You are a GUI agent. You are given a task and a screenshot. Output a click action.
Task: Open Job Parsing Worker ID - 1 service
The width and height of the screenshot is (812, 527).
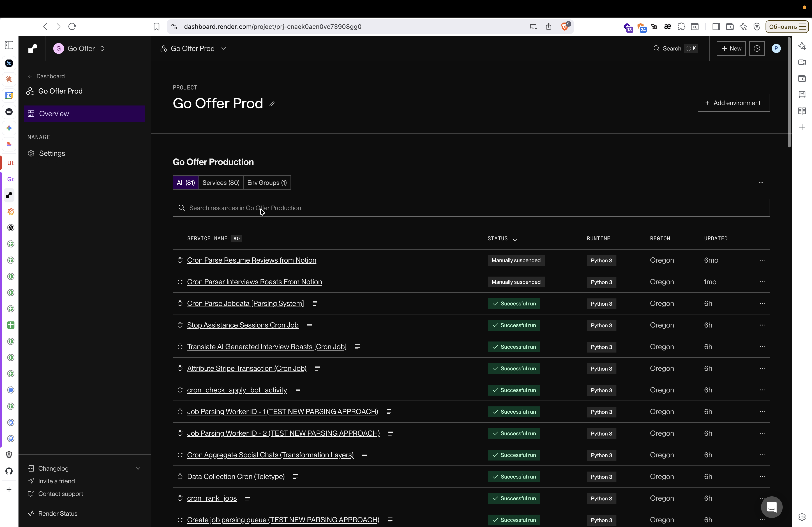pos(282,412)
